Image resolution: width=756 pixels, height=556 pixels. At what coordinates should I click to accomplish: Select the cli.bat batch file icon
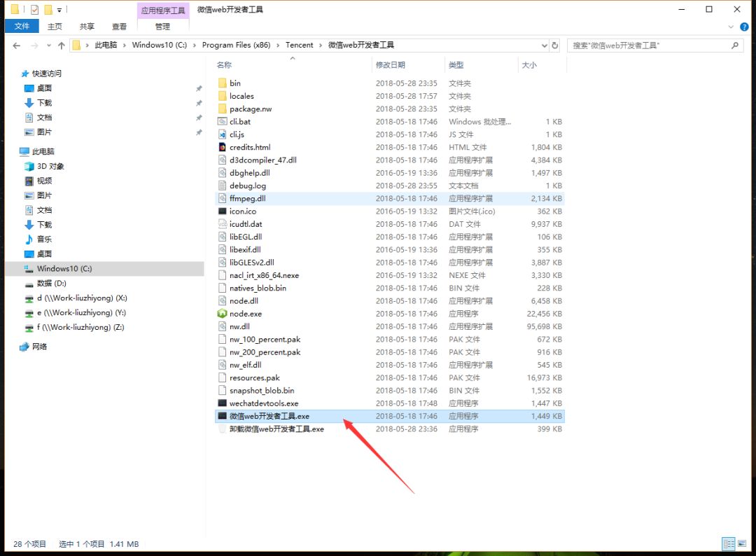point(222,122)
